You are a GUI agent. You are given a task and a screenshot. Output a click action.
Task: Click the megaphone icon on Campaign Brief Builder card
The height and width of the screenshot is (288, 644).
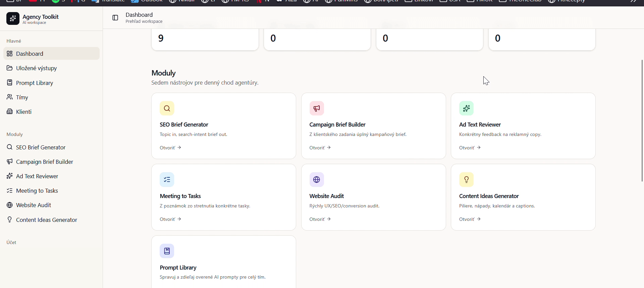pos(317,108)
